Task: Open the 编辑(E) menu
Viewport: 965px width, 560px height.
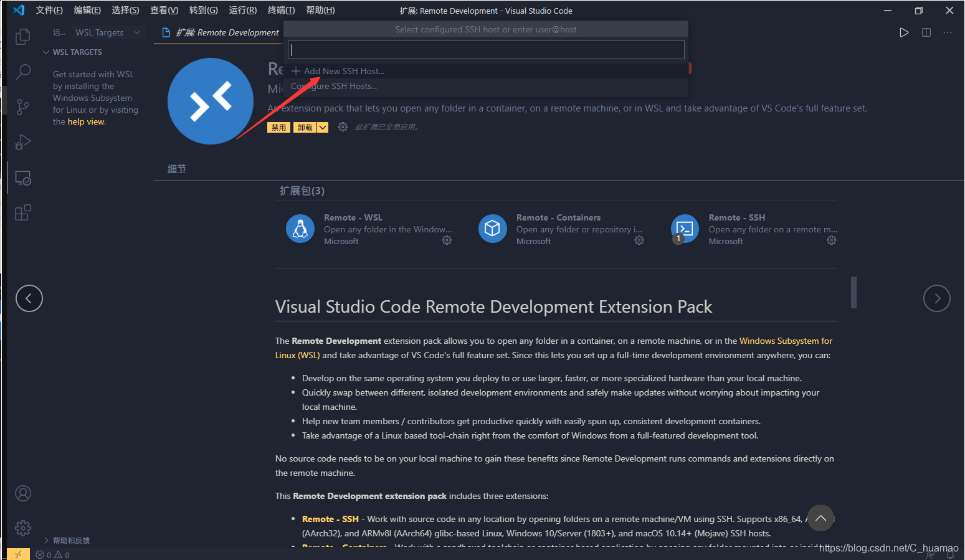Action: pyautogui.click(x=87, y=11)
